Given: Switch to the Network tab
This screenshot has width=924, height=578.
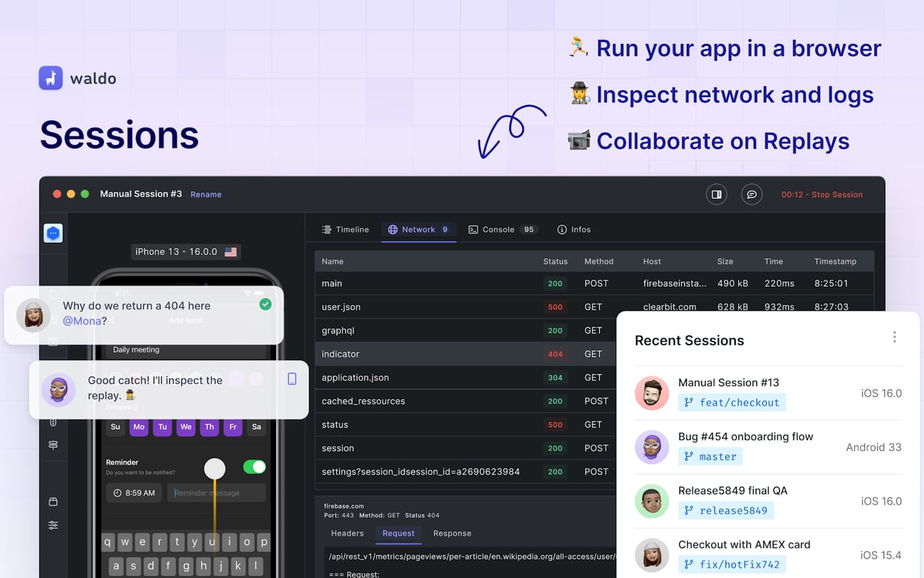Looking at the screenshot, I should tap(418, 230).
